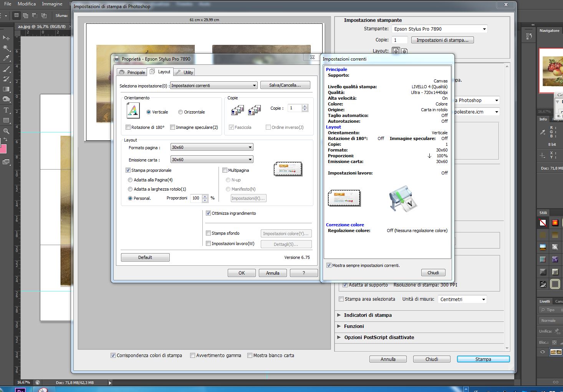Open Unità di misura Centimetri dropdown

tap(462, 299)
